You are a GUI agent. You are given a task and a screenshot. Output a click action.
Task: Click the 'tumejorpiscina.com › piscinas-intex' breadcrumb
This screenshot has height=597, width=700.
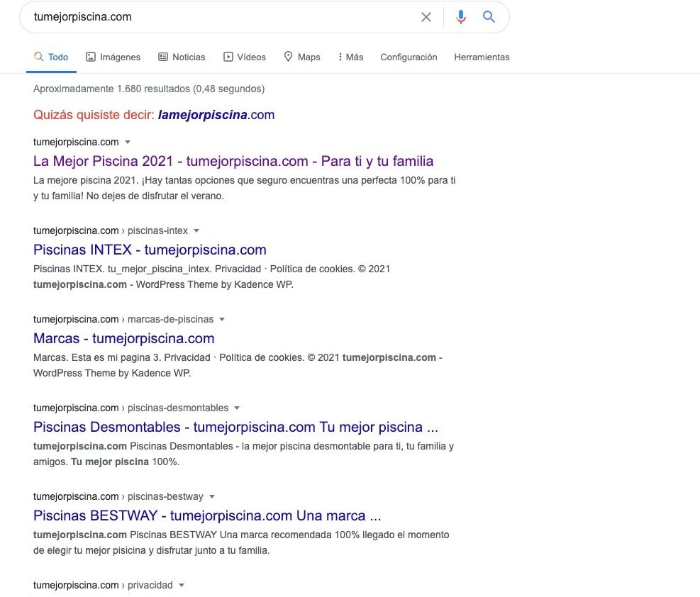110,231
